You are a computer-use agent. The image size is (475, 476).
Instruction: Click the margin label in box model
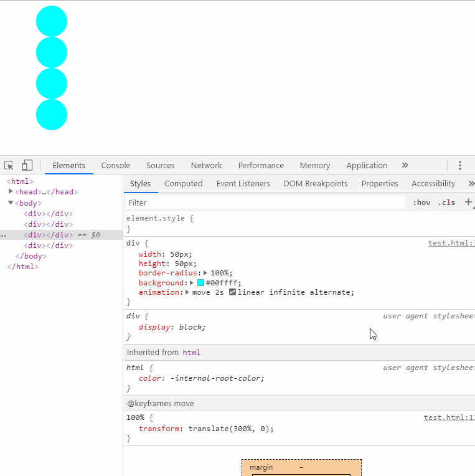[x=261, y=467]
